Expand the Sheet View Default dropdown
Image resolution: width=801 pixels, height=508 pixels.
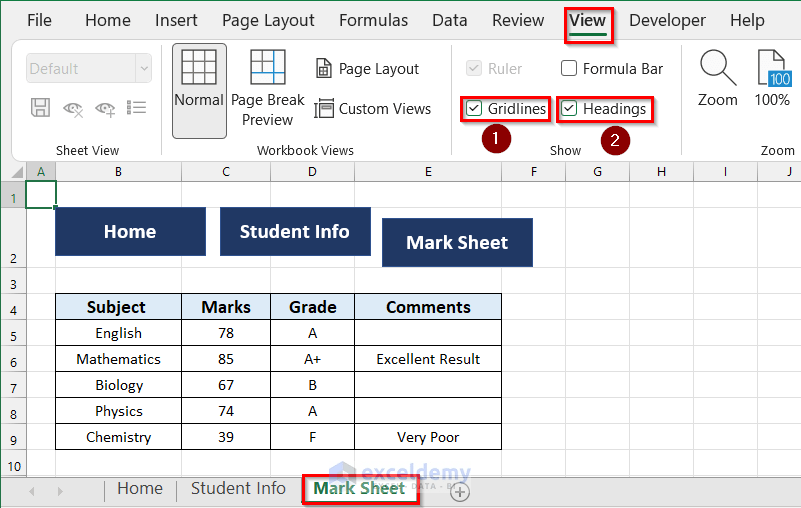click(144, 68)
